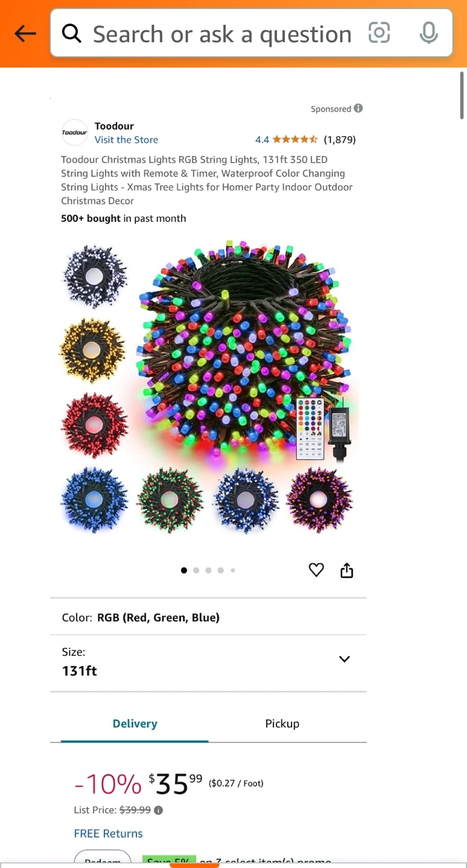Tap the share icon below image
This screenshot has width=467, height=868.
point(346,570)
